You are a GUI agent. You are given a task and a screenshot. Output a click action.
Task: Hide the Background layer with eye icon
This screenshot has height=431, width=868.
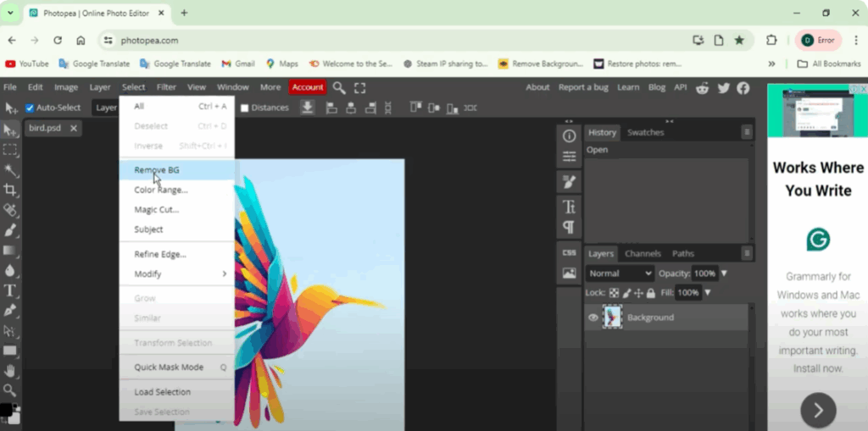tap(593, 318)
